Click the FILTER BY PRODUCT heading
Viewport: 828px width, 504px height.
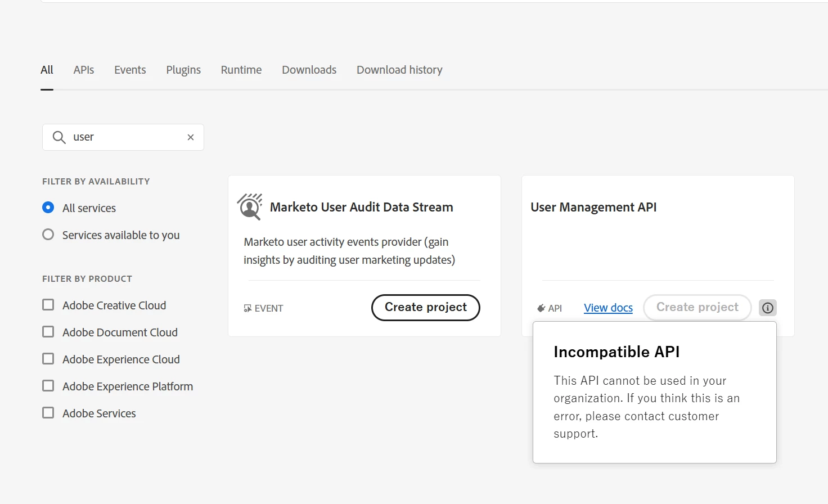point(87,279)
